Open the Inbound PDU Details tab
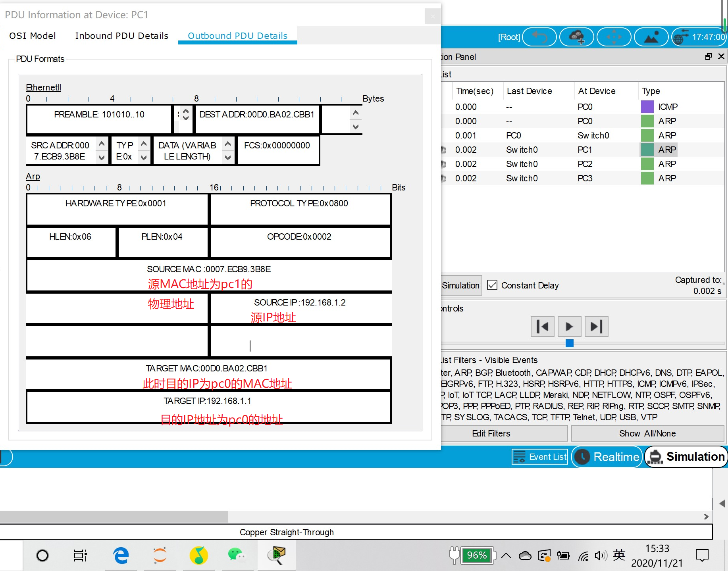728x571 pixels. [121, 36]
